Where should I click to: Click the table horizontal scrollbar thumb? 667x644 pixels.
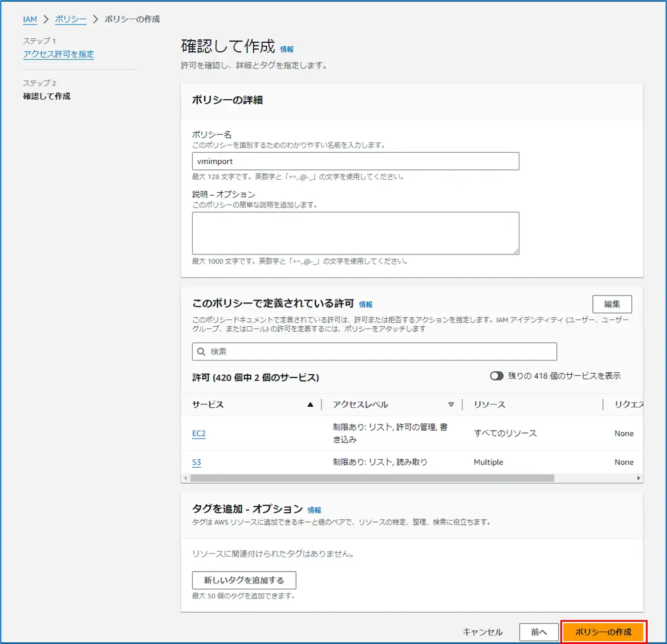[x=372, y=478]
